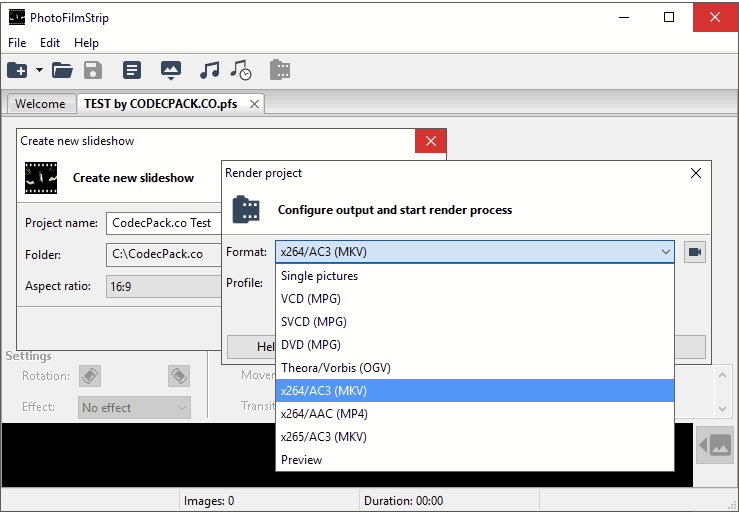Click the add picture icon at right
Image resolution: width=739 pixels, height=512 pixels.
pos(716,445)
